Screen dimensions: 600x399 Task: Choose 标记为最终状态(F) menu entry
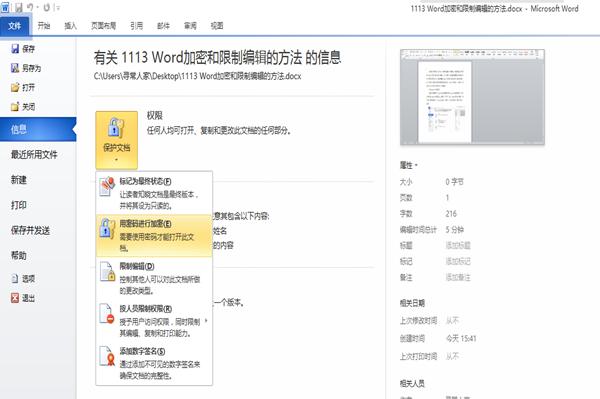point(154,193)
